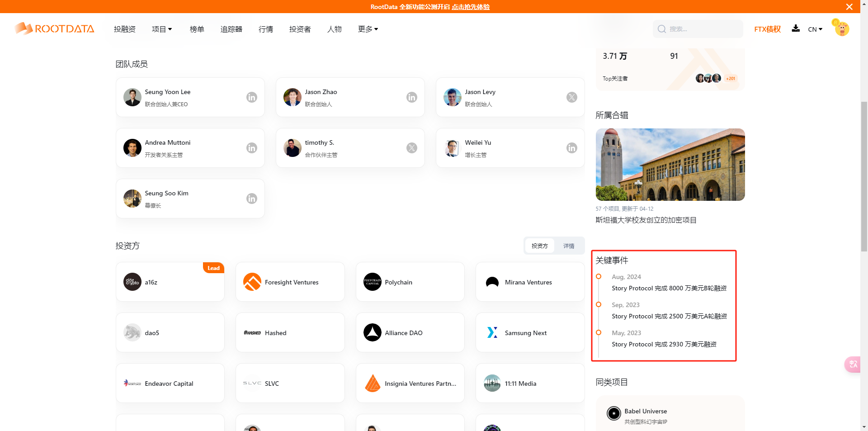
Task: Open the 行情 menu item
Action: pos(266,29)
